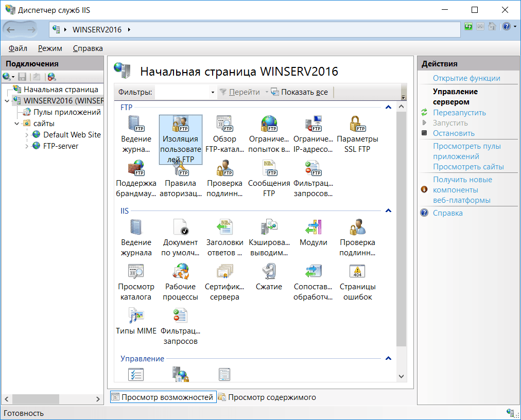The width and height of the screenshot is (521, 420).
Task: Open Сжатие compression icon
Action: pyautogui.click(x=269, y=271)
